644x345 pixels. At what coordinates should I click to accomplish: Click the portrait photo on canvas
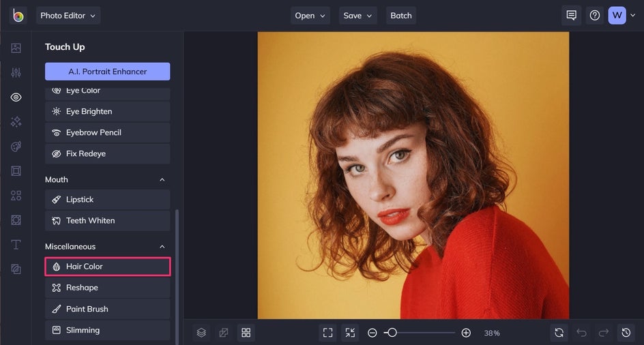click(x=413, y=175)
